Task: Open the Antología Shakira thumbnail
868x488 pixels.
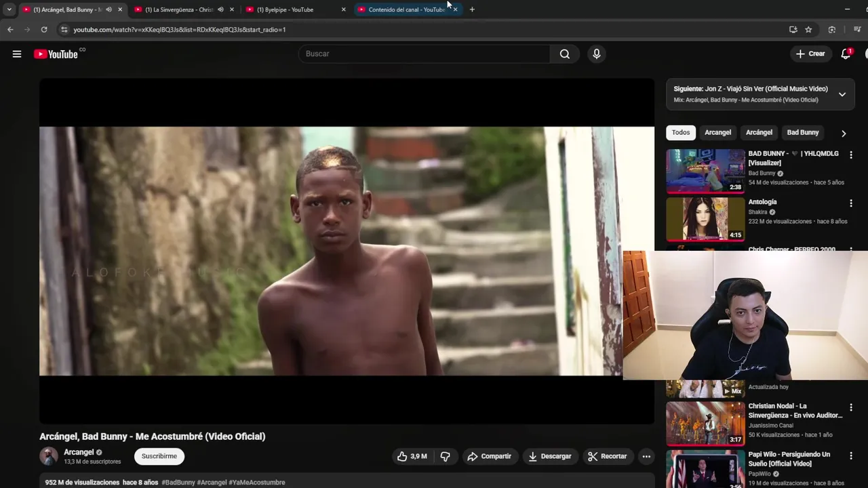Action: click(705, 220)
